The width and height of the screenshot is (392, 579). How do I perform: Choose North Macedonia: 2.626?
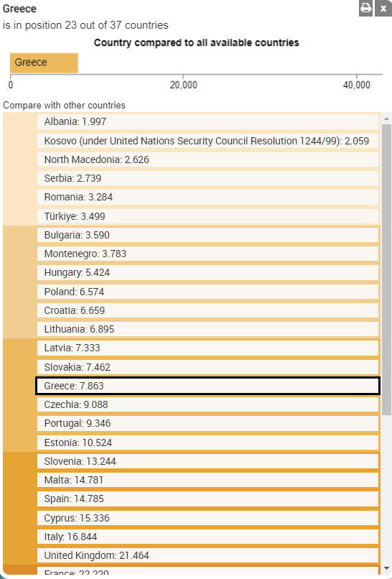pos(207,159)
